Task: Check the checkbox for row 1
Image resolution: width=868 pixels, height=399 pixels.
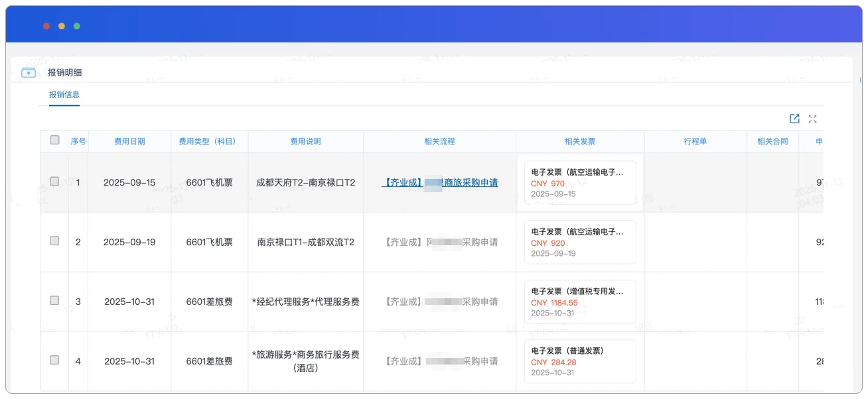Action: coord(54,181)
